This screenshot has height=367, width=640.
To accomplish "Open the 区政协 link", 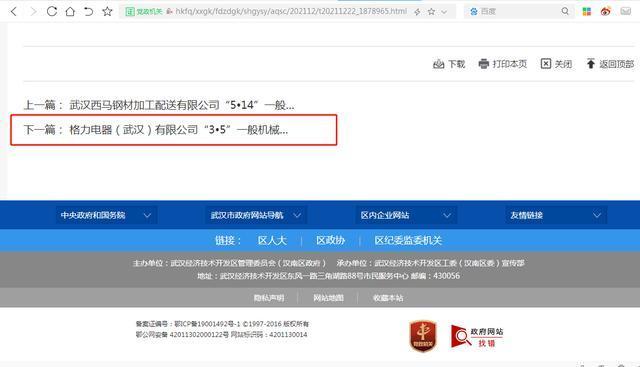I will coord(331,240).
